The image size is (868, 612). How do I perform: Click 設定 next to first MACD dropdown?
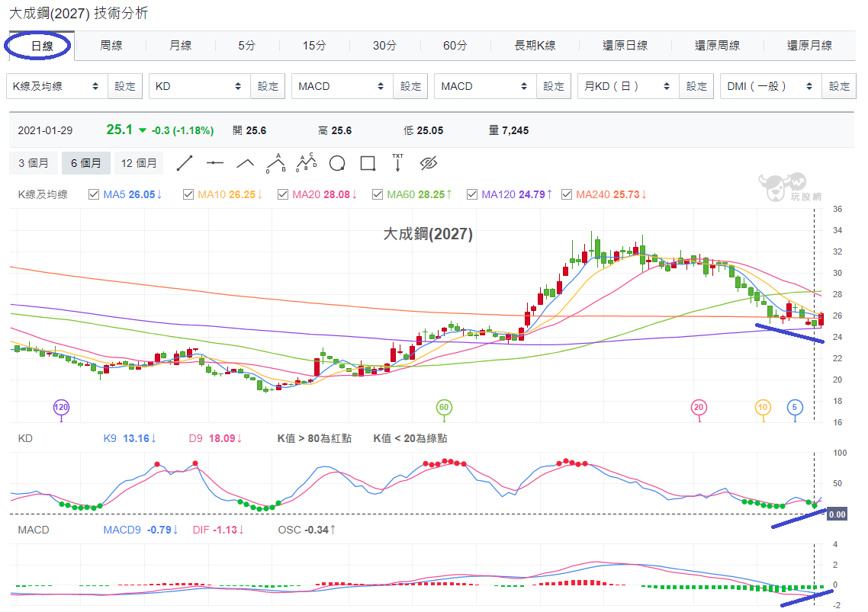411,86
